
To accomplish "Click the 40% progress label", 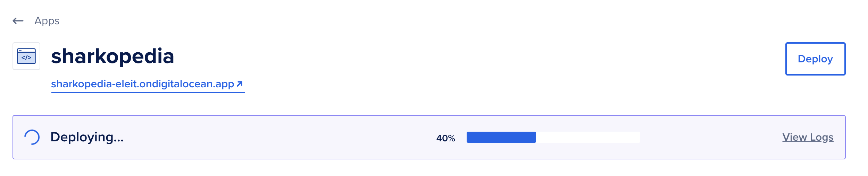I will pos(446,138).
